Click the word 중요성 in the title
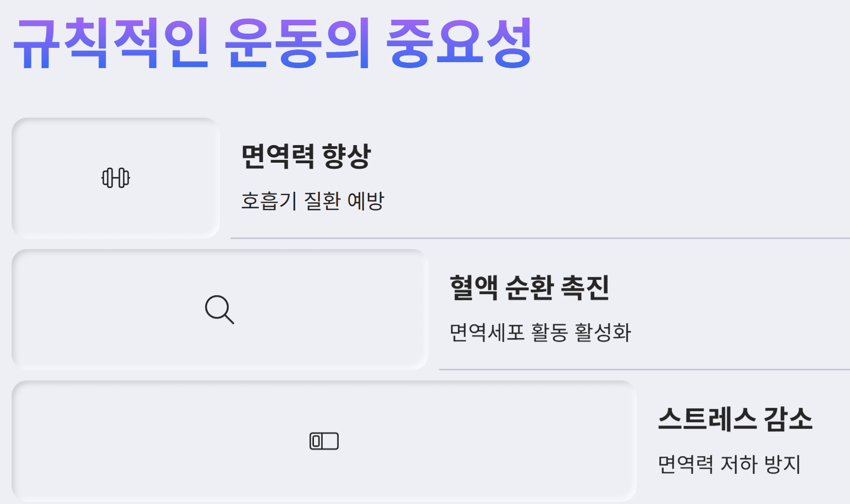The width and height of the screenshot is (850, 504). pyautogui.click(x=459, y=43)
